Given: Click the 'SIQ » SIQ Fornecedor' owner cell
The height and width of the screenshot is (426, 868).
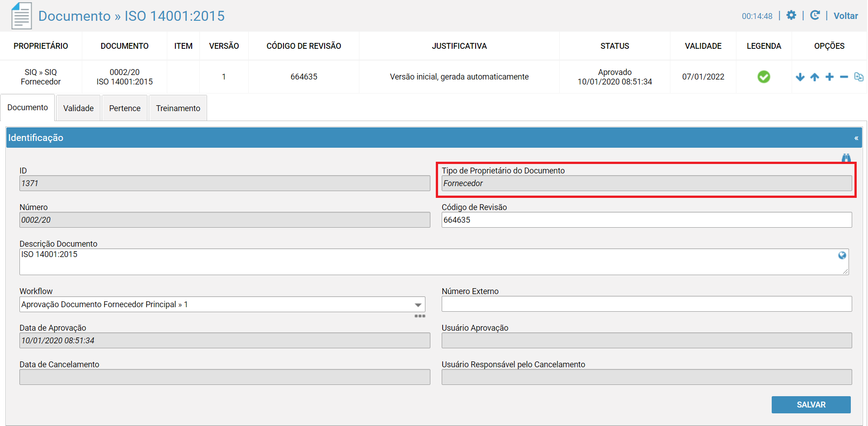Looking at the screenshot, I should click(x=41, y=77).
